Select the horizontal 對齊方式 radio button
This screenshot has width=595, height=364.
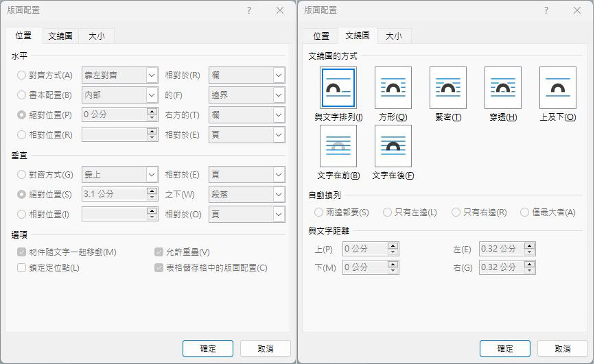pos(22,75)
